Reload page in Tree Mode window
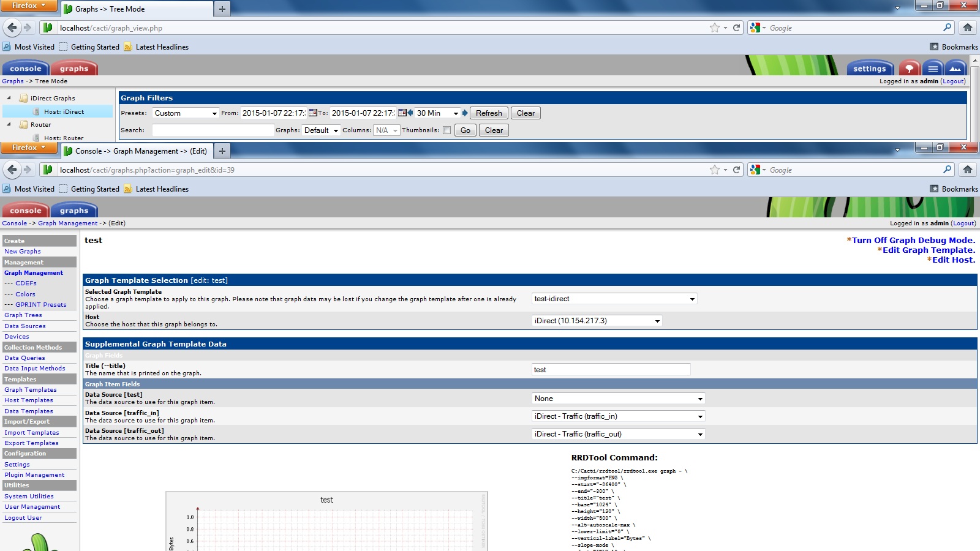The height and width of the screenshot is (551, 980). 737,28
